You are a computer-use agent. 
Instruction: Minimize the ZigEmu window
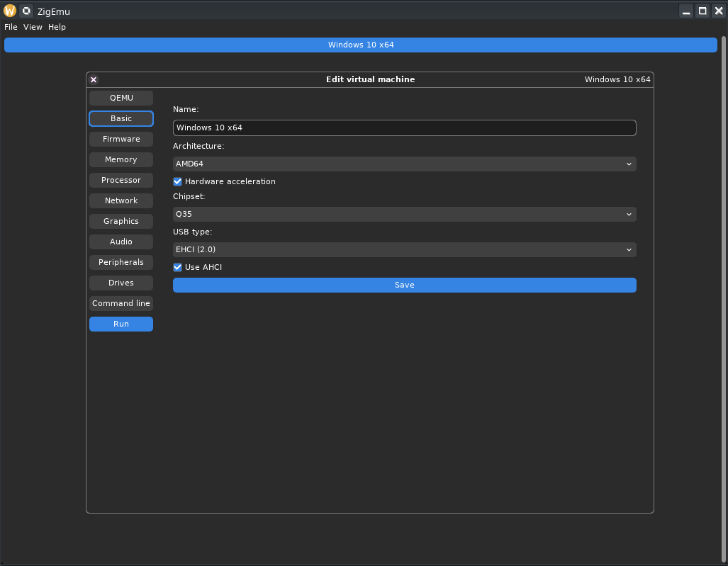tap(686, 11)
